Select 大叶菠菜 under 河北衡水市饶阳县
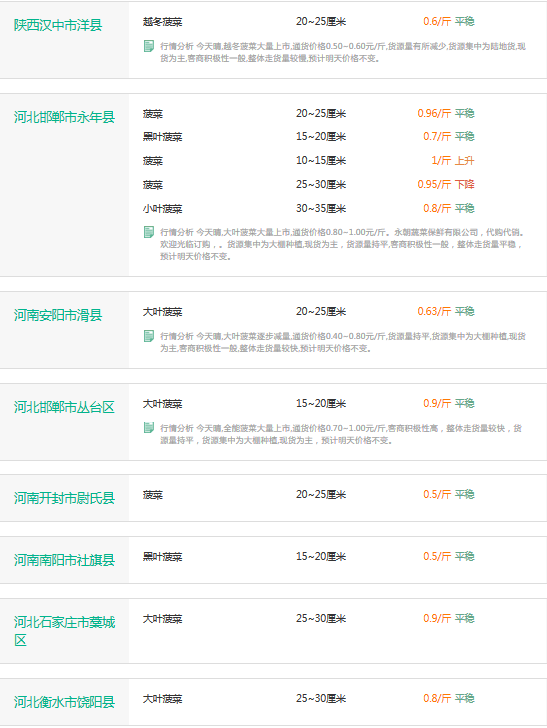547x728 pixels. pyautogui.click(x=163, y=698)
